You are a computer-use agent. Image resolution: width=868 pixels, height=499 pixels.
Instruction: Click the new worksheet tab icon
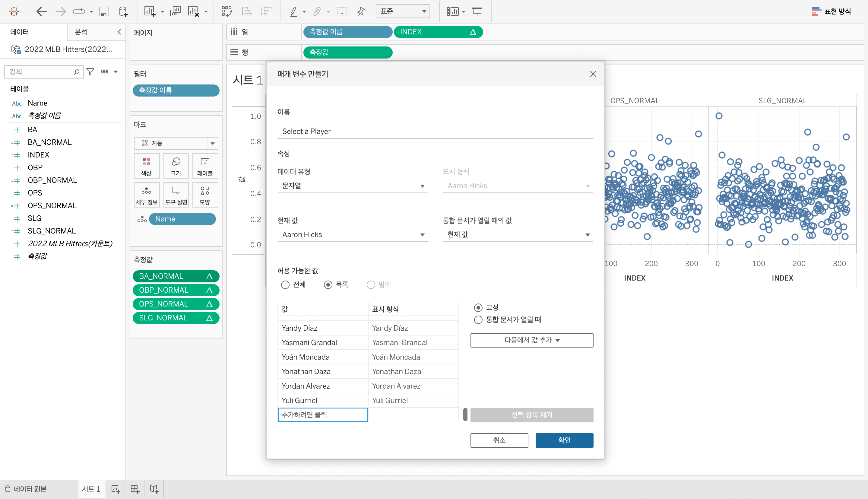pyautogui.click(x=116, y=489)
